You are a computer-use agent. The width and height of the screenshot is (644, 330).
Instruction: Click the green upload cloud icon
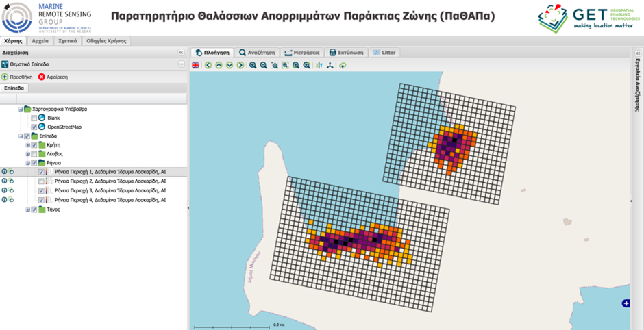tap(342, 65)
